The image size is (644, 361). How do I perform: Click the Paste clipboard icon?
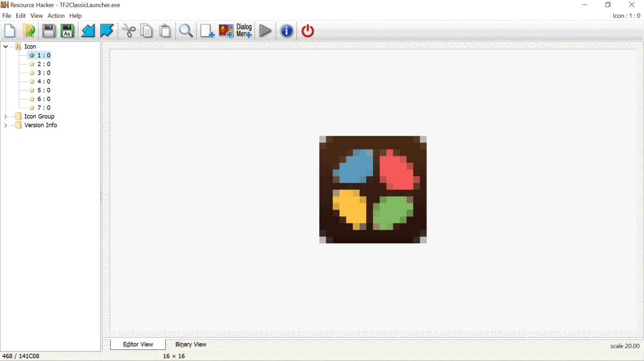(165, 31)
